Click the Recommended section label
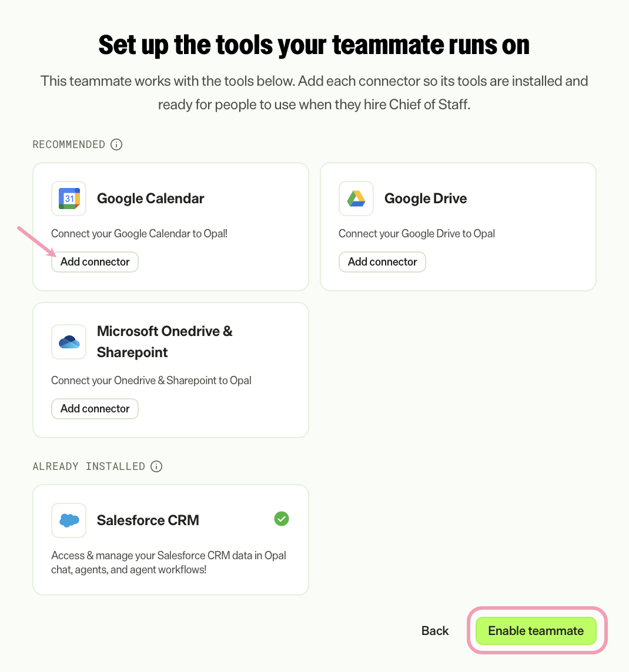 click(x=69, y=145)
